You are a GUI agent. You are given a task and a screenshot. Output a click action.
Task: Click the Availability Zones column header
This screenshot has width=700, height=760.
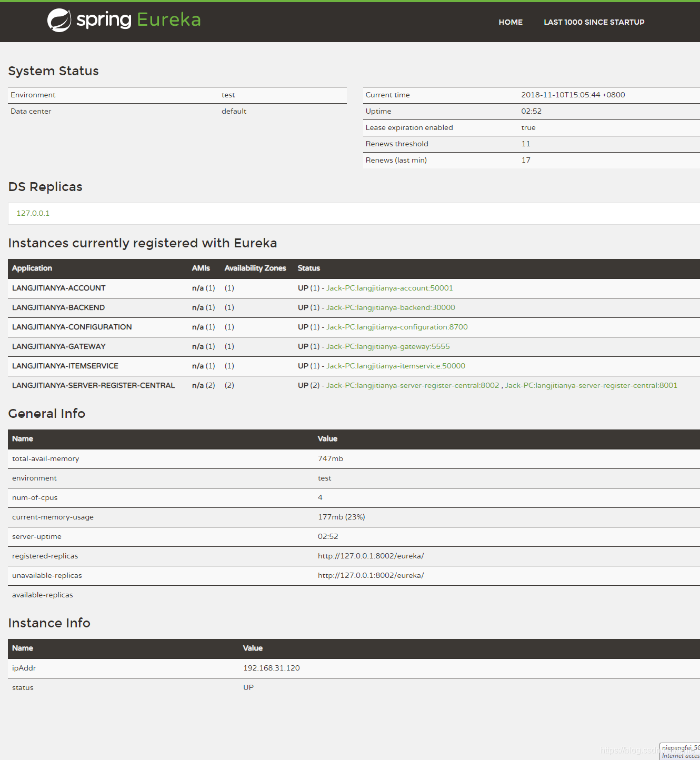click(x=255, y=268)
